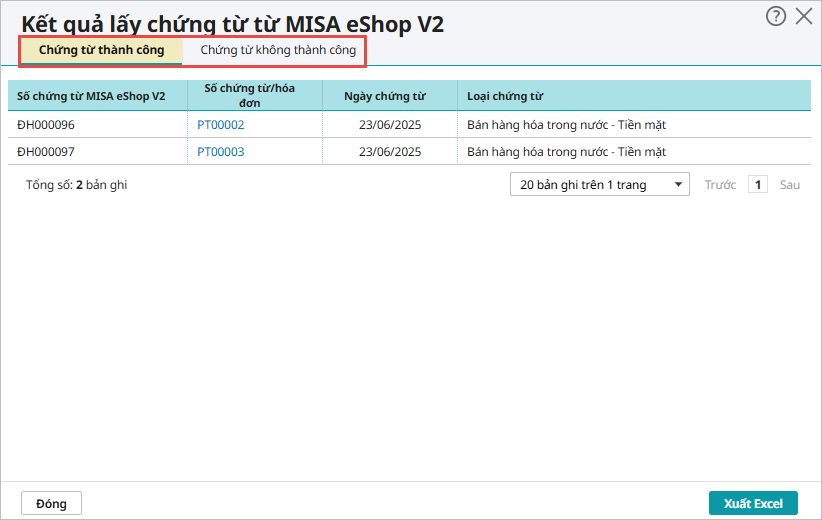Click the dropdown arrow of records per page

679,185
